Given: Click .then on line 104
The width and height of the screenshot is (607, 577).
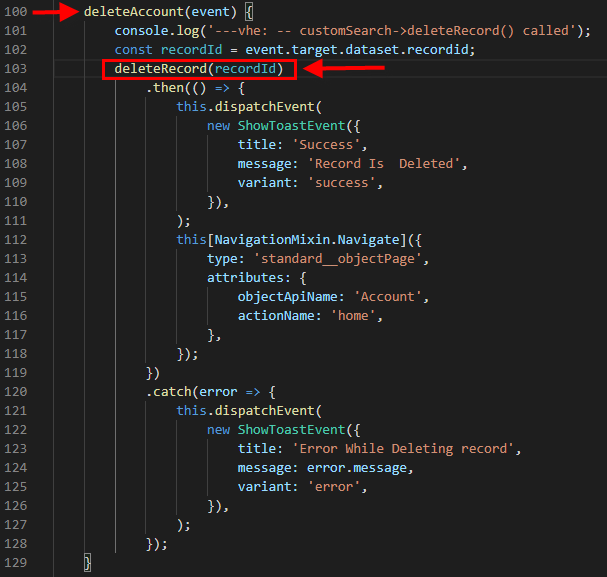Looking at the screenshot, I should (165, 88).
